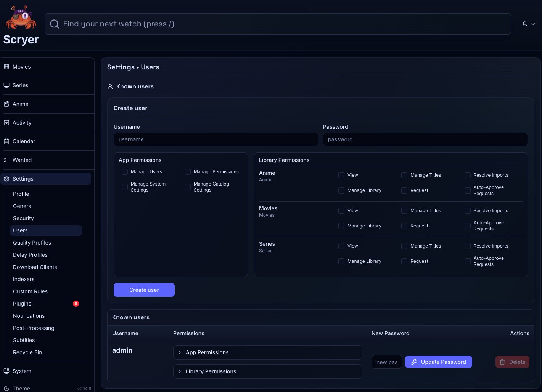542x392 pixels.
Task: Expand admin App Permissions
Action: (x=267, y=352)
